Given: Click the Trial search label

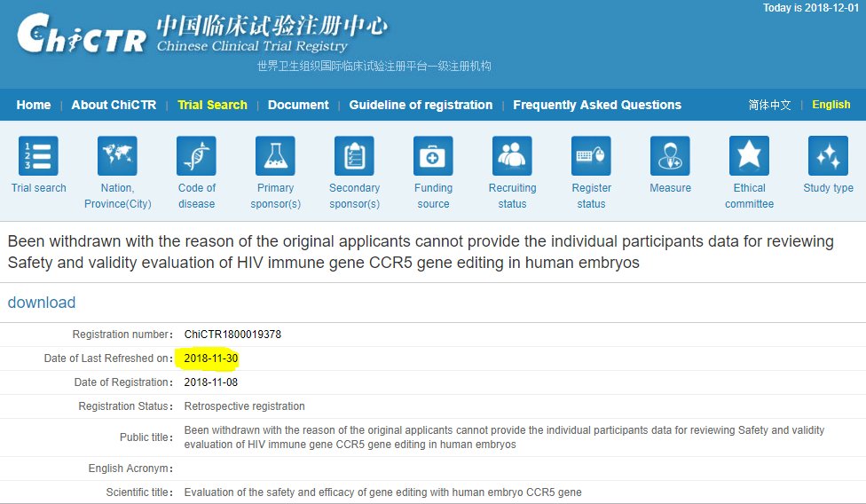Looking at the screenshot, I should point(39,188).
